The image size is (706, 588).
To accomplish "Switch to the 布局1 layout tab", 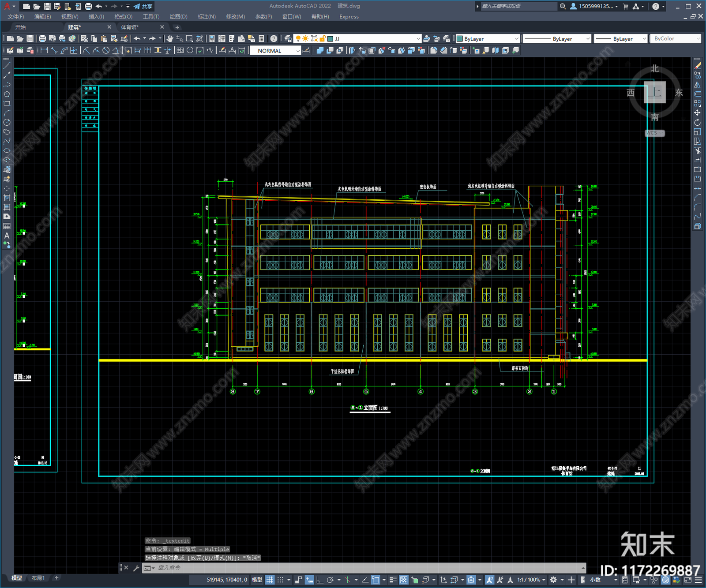I will (38, 578).
